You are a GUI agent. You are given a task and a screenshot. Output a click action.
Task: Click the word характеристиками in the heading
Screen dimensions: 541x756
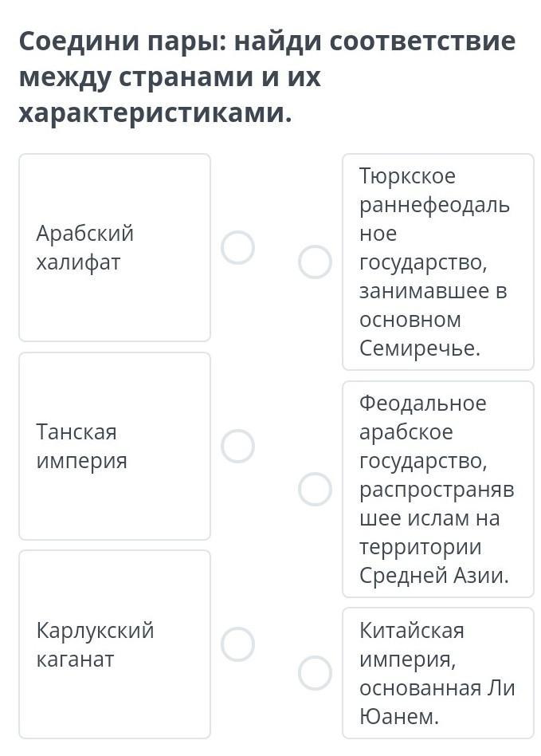[x=155, y=112]
